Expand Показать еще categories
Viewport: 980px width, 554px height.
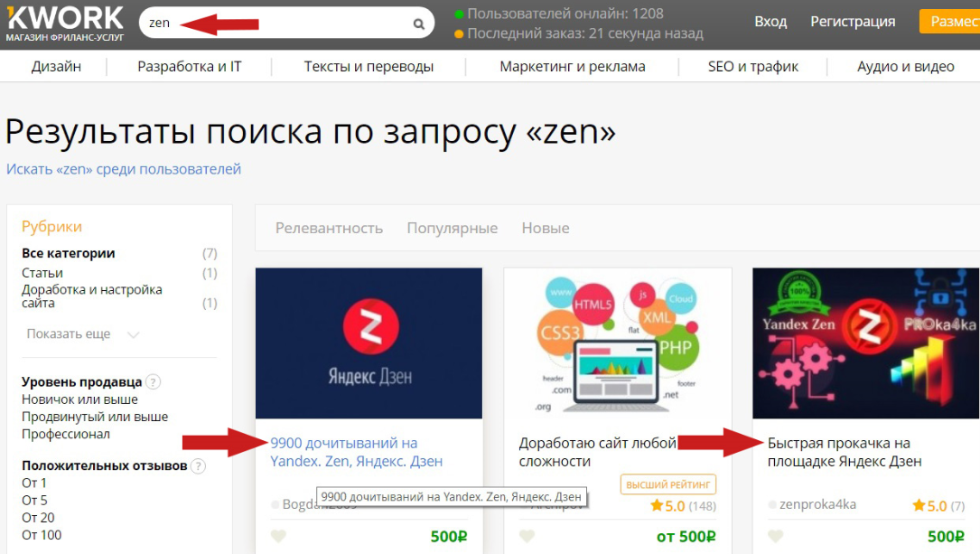pos(82,334)
